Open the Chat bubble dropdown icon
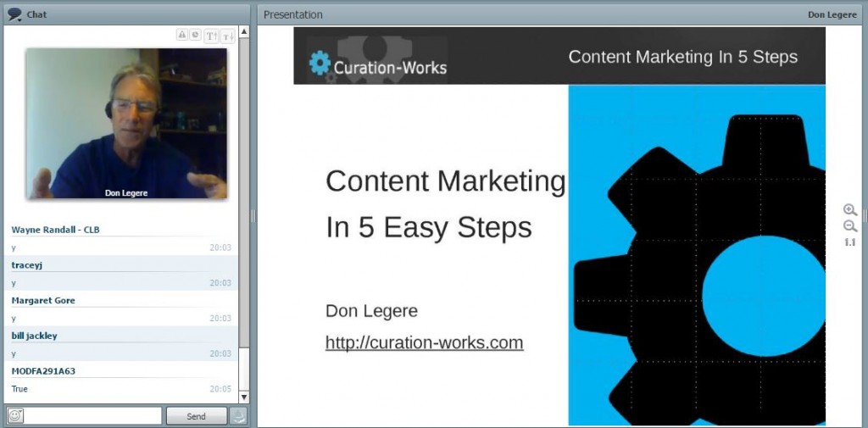This screenshot has width=868, height=428. coord(14,14)
